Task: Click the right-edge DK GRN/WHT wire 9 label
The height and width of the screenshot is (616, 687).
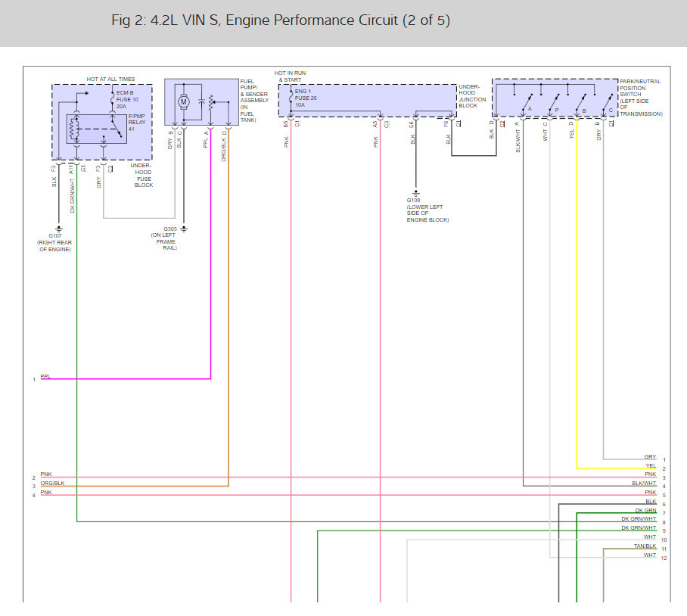Action: tap(639, 528)
